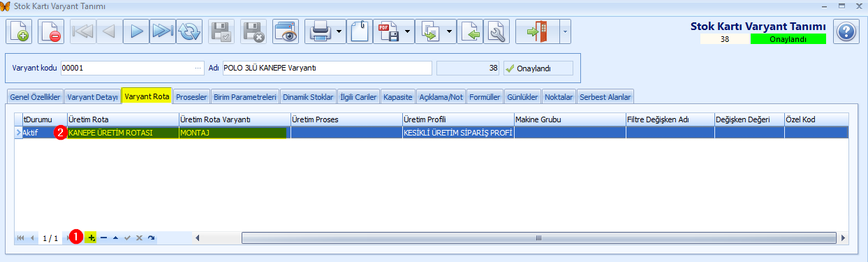Click the Üretim Rota Varyantı column header
The image size is (868, 262).
[235, 119]
